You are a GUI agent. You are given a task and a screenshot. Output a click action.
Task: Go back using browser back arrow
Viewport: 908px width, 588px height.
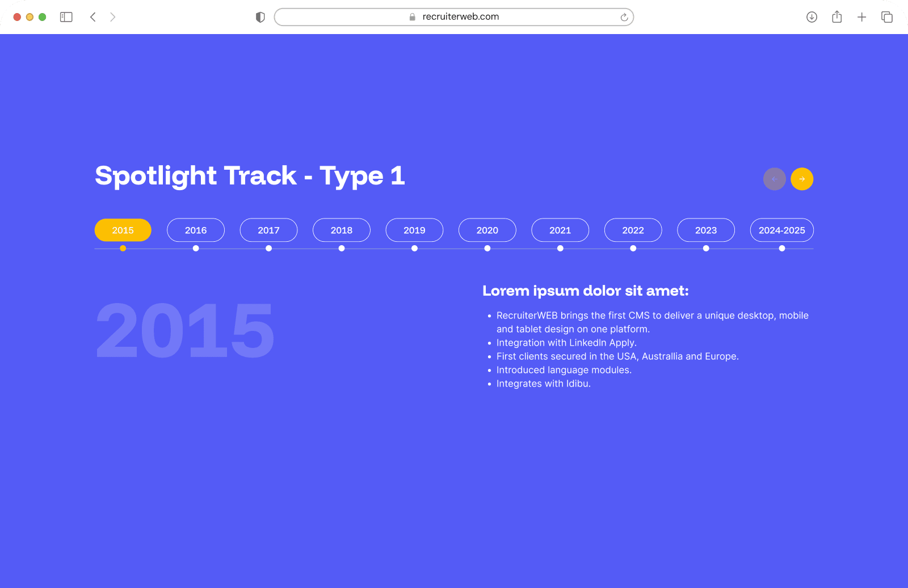point(93,17)
